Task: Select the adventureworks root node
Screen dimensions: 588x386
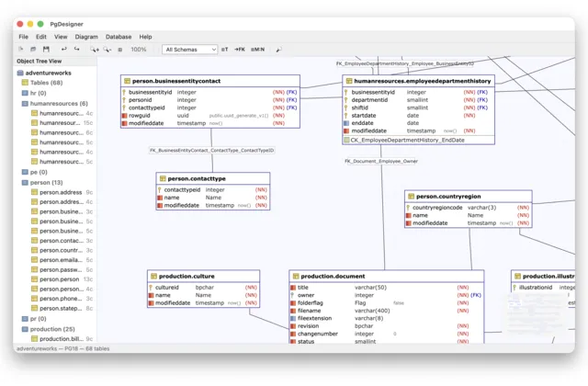Action: click(44, 73)
